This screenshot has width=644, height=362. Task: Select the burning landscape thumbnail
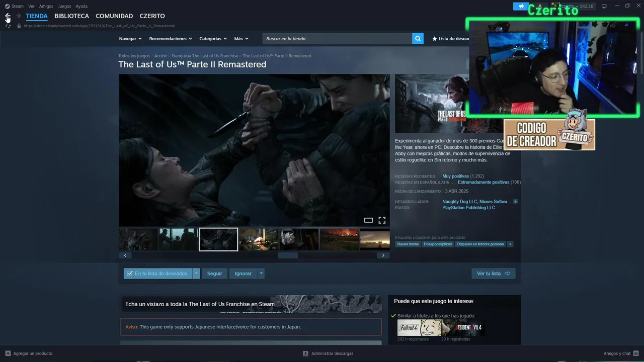pyautogui.click(x=340, y=239)
